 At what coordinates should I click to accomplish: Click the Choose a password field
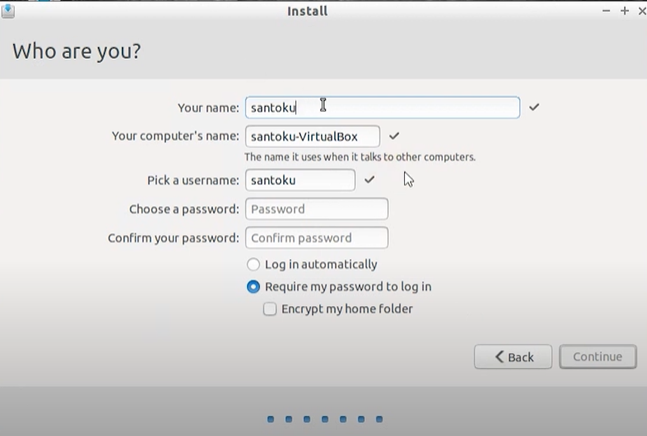tap(316, 209)
